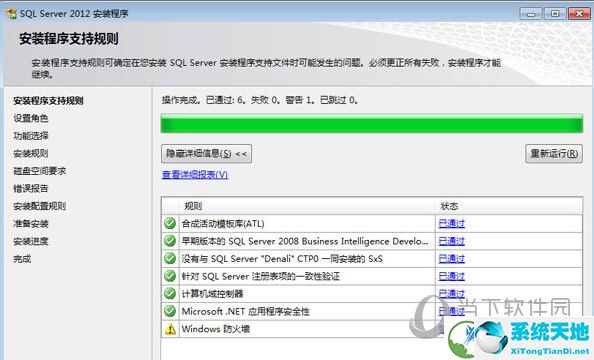Select the SQL Server 2008 Business Intelligence rule text
Screen dimensions: 594x360
pos(305,241)
